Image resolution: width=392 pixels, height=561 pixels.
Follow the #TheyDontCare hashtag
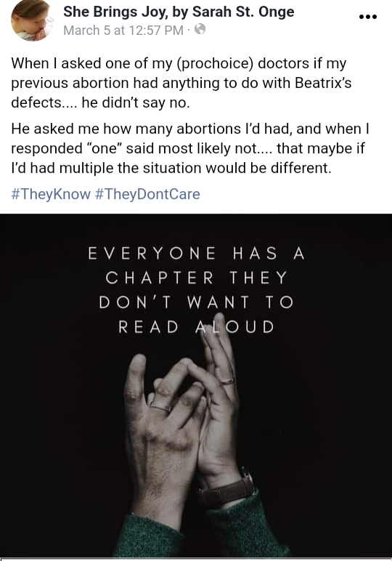[147, 194]
